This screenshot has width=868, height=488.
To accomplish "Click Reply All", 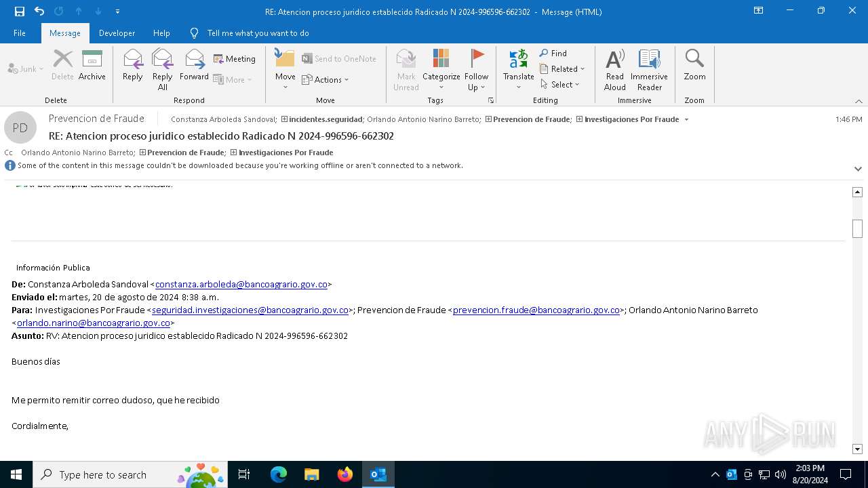I will click(x=163, y=70).
